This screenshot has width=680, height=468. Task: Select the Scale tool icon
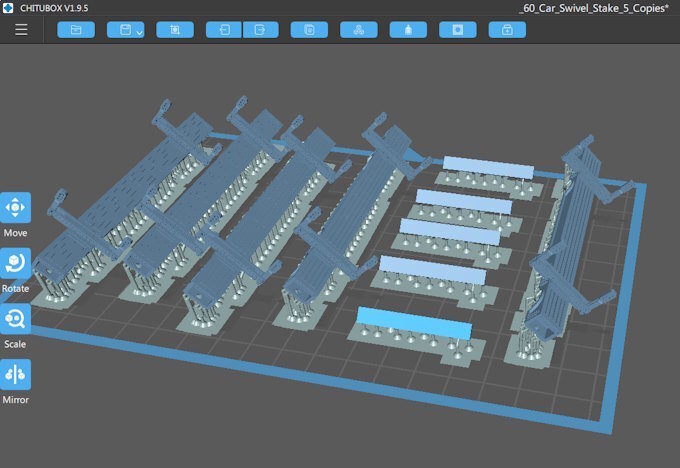click(x=15, y=319)
